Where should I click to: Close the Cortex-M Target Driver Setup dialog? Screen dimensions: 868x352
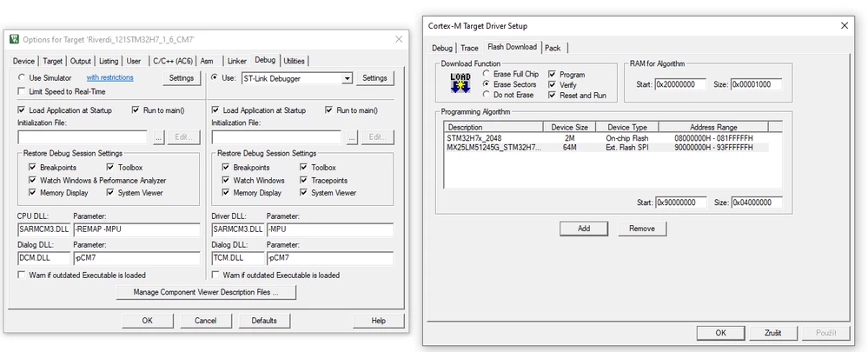click(x=845, y=25)
